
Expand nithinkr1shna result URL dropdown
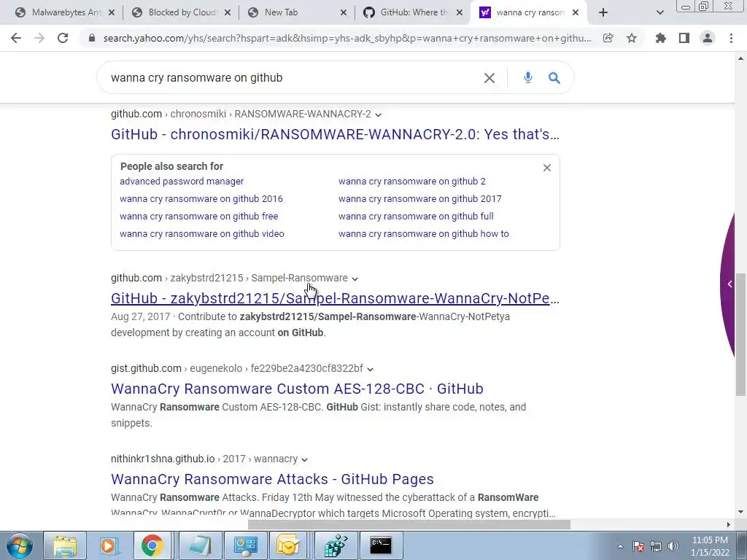[x=304, y=459]
